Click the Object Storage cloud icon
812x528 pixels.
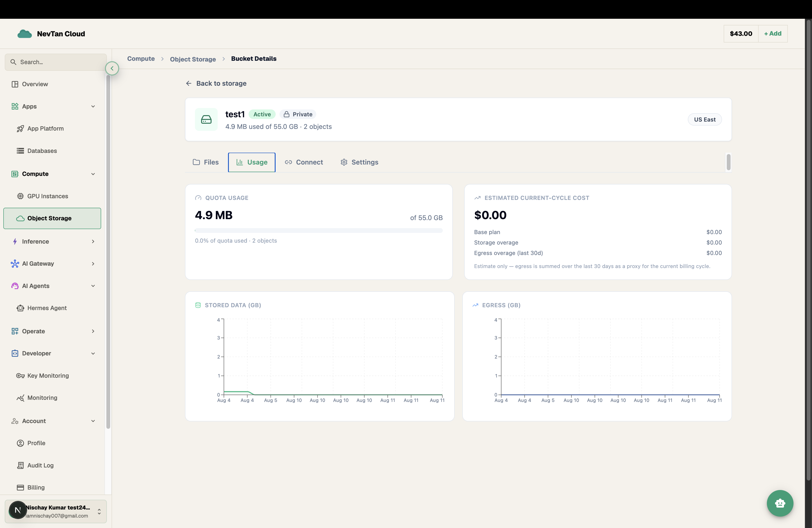tap(20, 218)
